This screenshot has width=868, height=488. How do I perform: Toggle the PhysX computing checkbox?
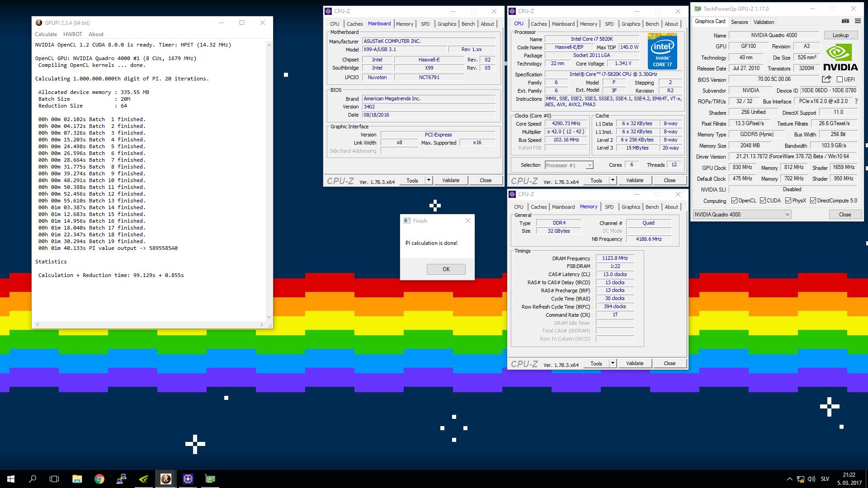tap(788, 201)
